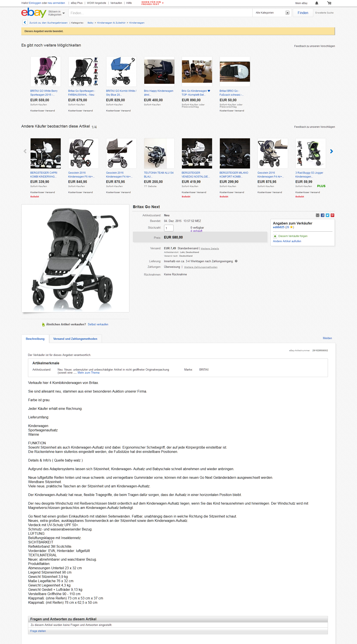Share listing on Facebook
357x644 pixels.
(323, 215)
